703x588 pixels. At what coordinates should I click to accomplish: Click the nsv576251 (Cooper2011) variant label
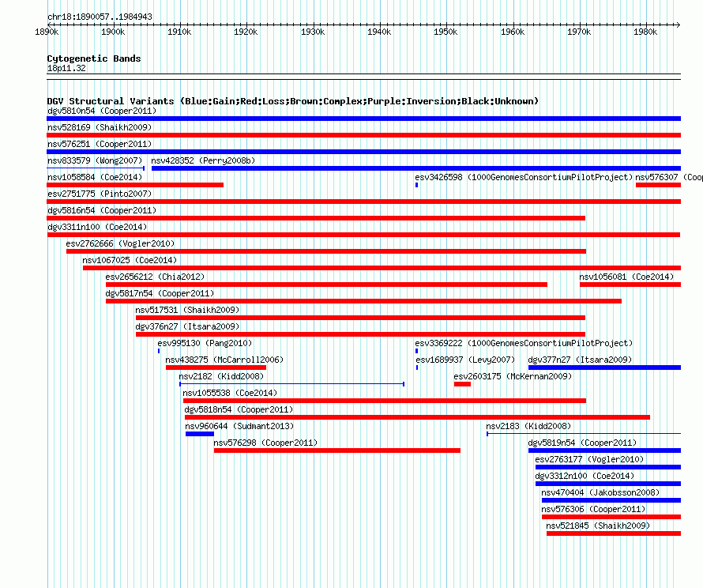(100, 144)
